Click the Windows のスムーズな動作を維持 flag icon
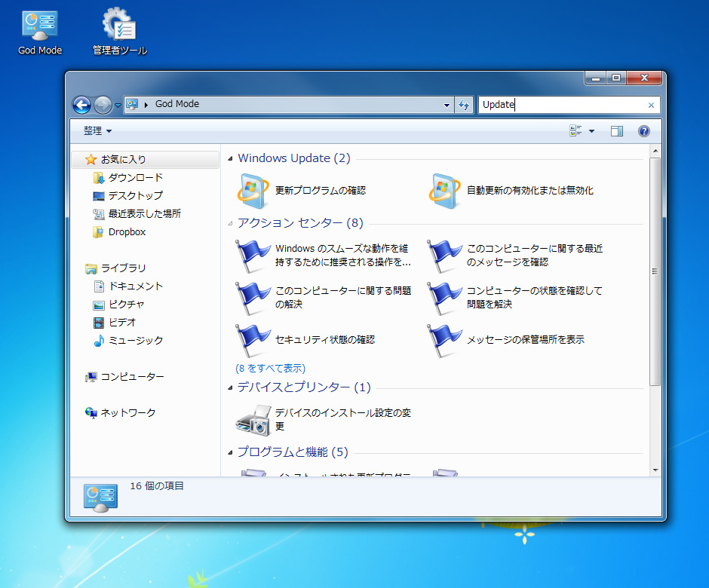709x588 pixels. click(253, 256)
